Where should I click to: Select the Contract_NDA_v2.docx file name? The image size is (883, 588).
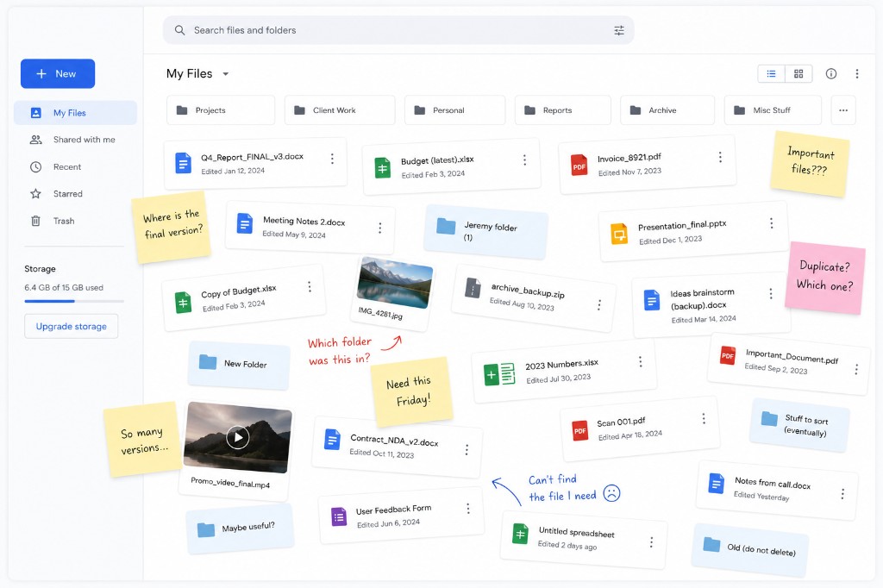(394, 440)
